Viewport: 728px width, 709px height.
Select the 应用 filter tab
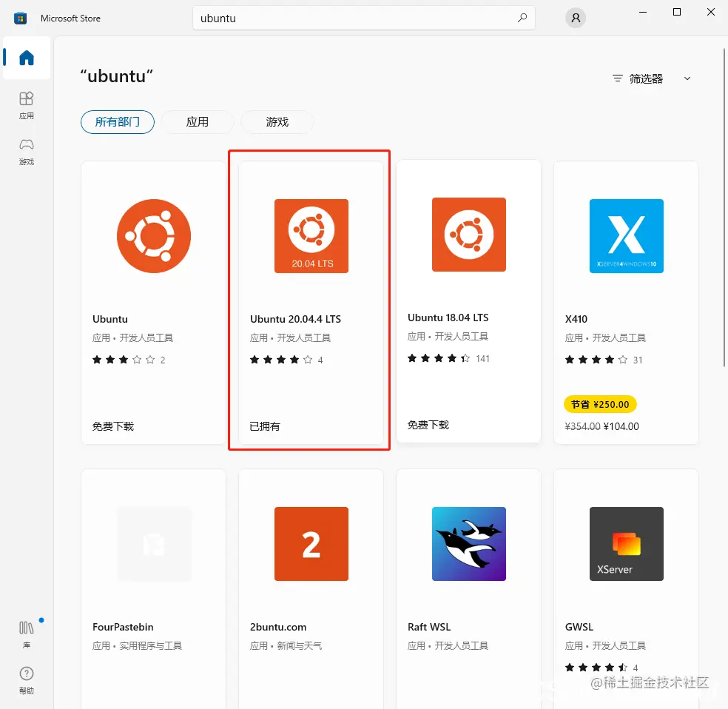[x=198, y=122]
